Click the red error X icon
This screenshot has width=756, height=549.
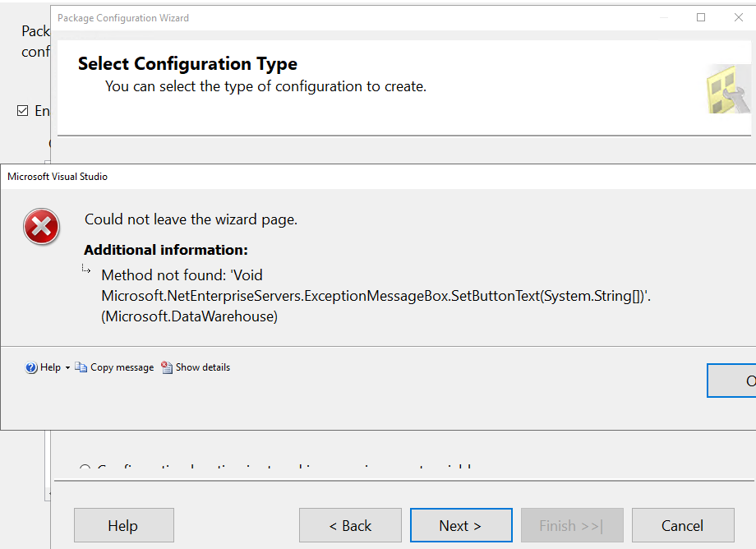coord(41,225)
